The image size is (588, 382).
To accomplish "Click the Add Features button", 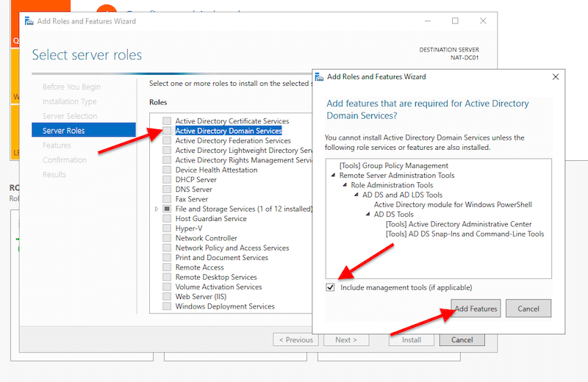I will click(x=476, y=309).
